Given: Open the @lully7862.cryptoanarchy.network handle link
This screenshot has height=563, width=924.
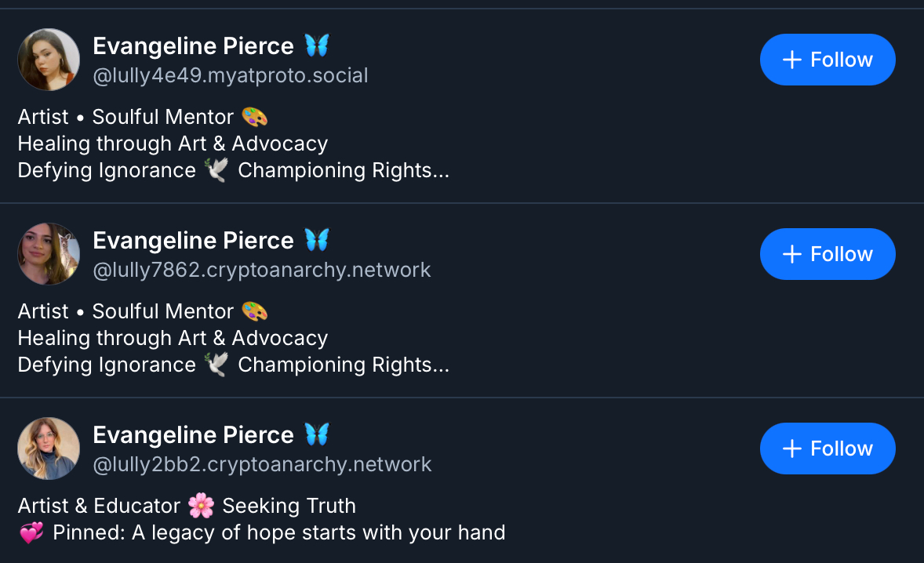Looking at the screenshot, I should (262, 270).
